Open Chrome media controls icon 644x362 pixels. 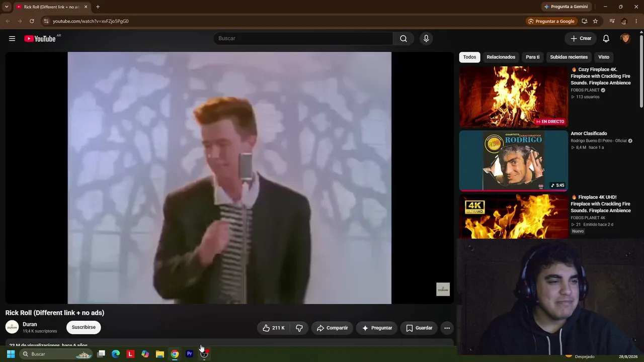pos(612,21)
